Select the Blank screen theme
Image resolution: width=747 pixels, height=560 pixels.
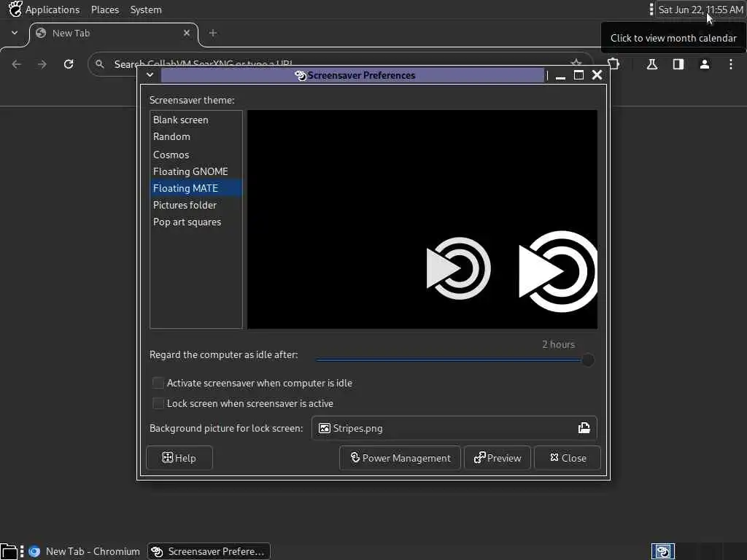(196, 120)
